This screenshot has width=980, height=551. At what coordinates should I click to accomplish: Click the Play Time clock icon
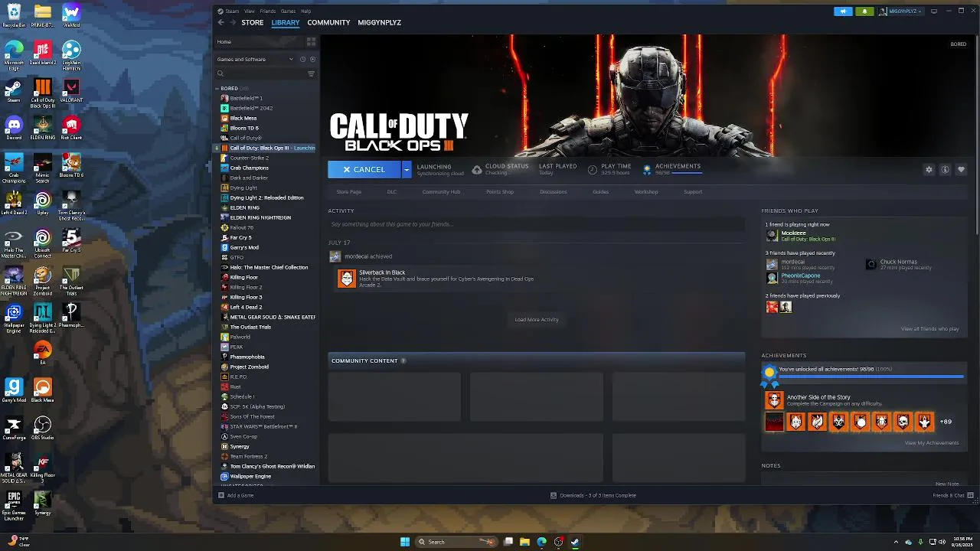[593, 169]
